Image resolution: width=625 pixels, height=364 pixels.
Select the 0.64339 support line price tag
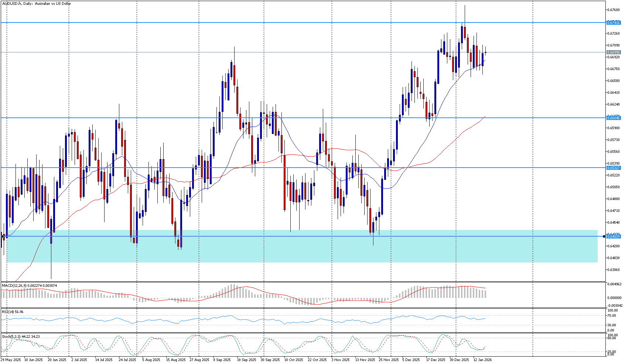point(613,236)
